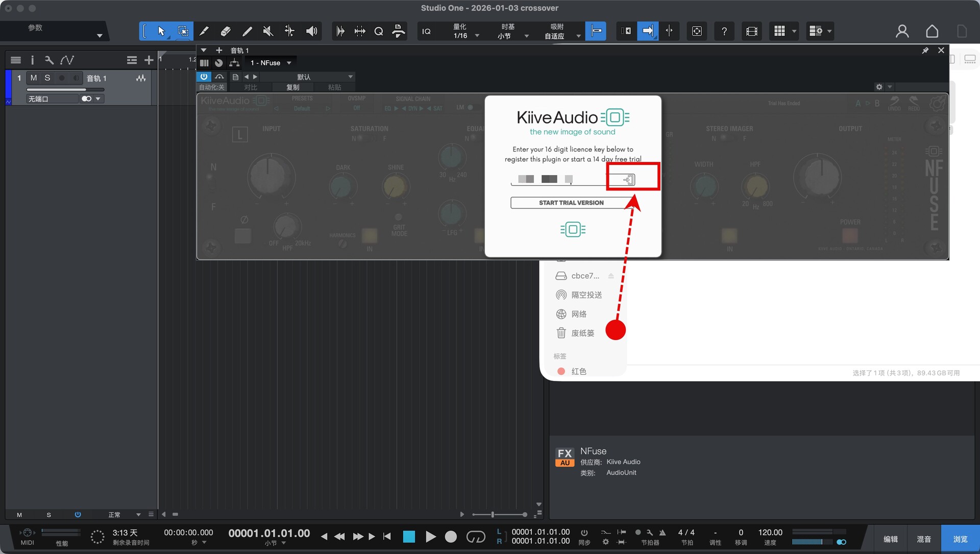Click the 复制 copy button
Screen dimensions: 980x554
click(x=292, y=87)
